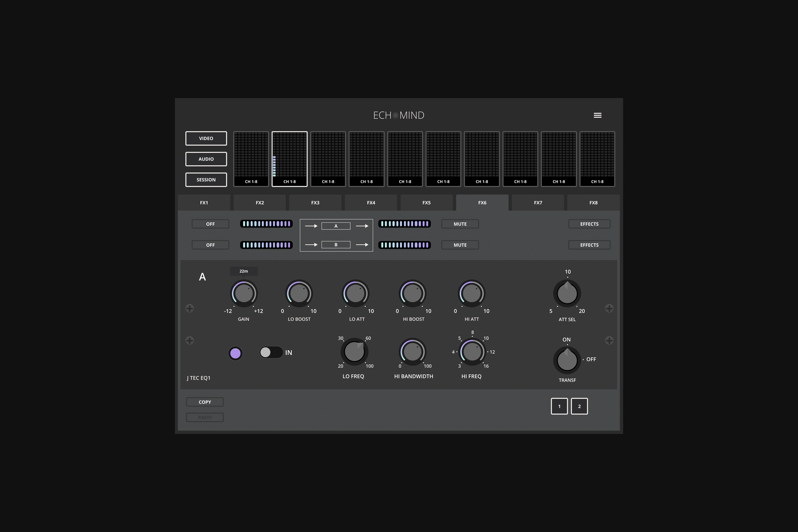The width and height of the screenshot is (798, 532).
Task: Select the last CH 1-8 meter panel
Action: 597,159
